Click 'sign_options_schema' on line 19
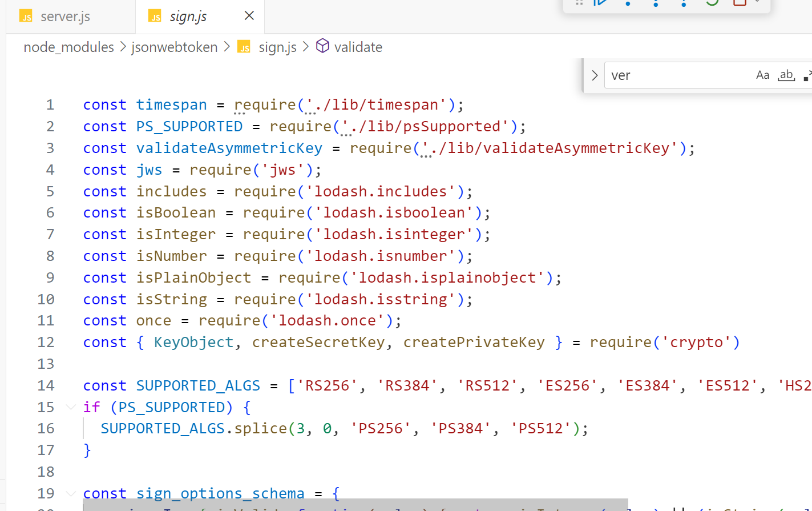 (x=220, y=494)
